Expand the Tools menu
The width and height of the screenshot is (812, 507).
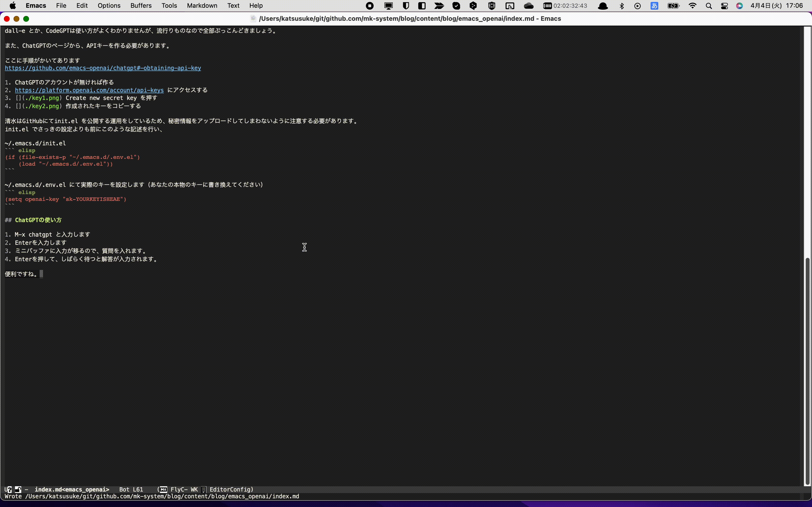coord(169,6)
